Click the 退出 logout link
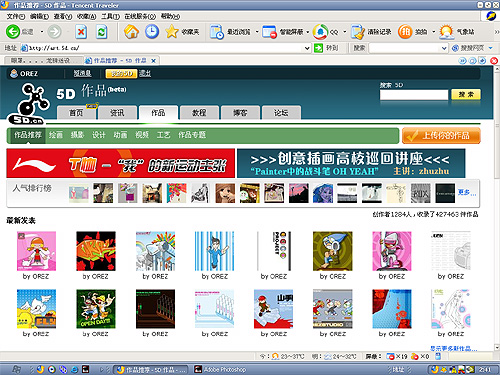 click(x=145, y=73)
